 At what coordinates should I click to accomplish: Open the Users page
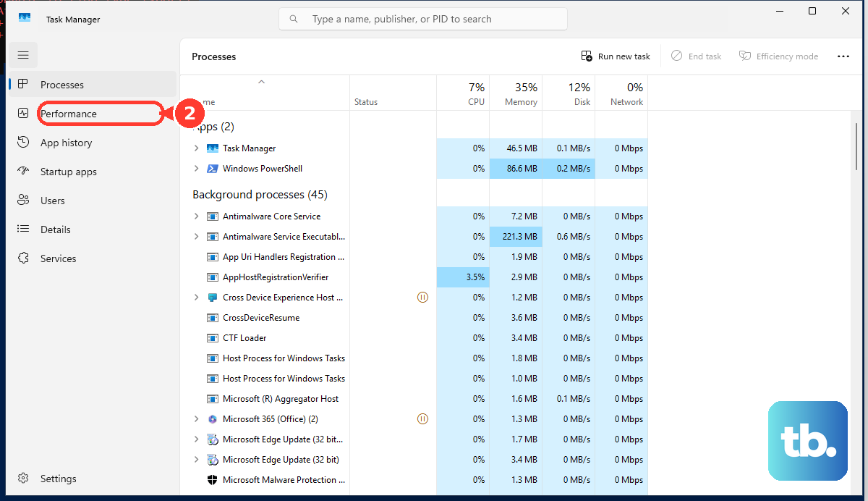pos(93,201)
